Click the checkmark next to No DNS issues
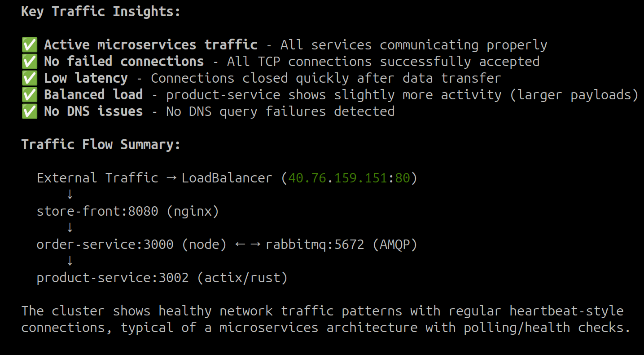Screen dimensions: 644x355 pos(29,111)
